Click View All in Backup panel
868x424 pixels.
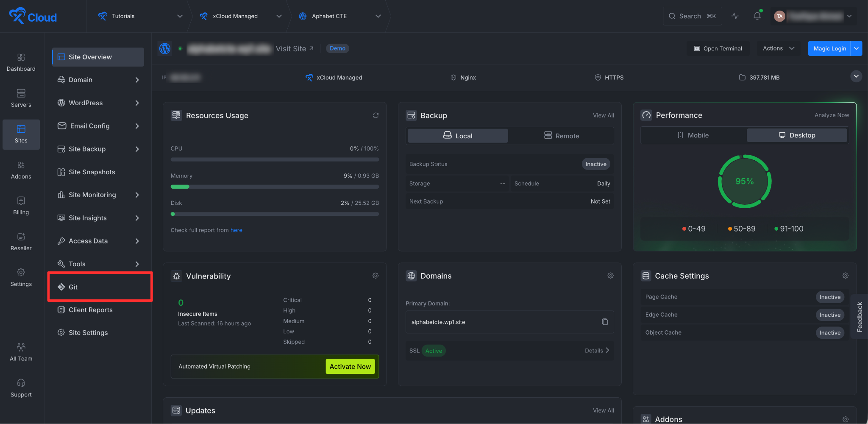pyautogui.click(x=603, y=115)
